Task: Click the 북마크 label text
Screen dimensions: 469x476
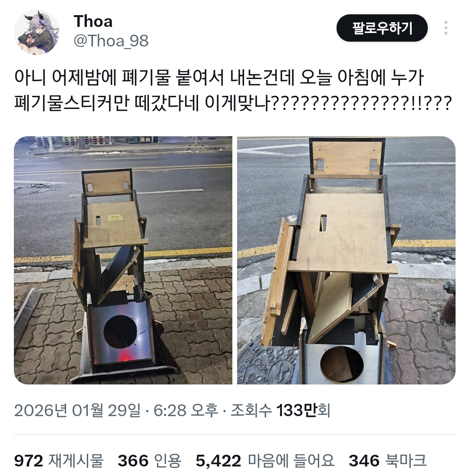Action: click(x=406, y=461)
